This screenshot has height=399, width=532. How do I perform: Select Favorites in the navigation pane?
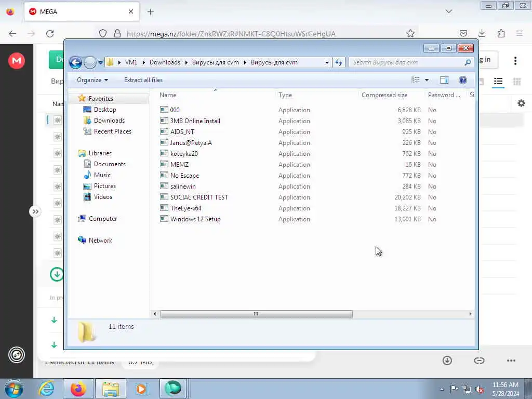point(101,98)
